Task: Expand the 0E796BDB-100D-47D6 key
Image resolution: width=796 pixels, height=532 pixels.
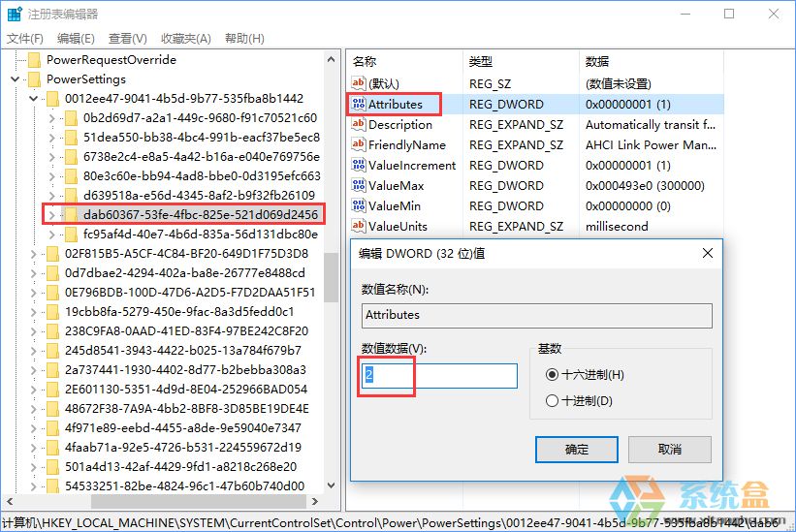Action: [x=34, y=293]
